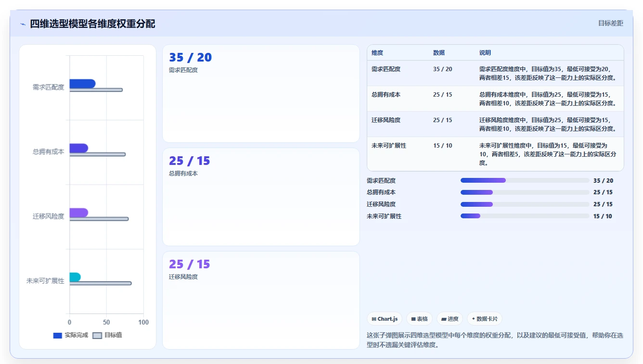
Task: Open the 总拥有成本 data card
Action: 261,197
